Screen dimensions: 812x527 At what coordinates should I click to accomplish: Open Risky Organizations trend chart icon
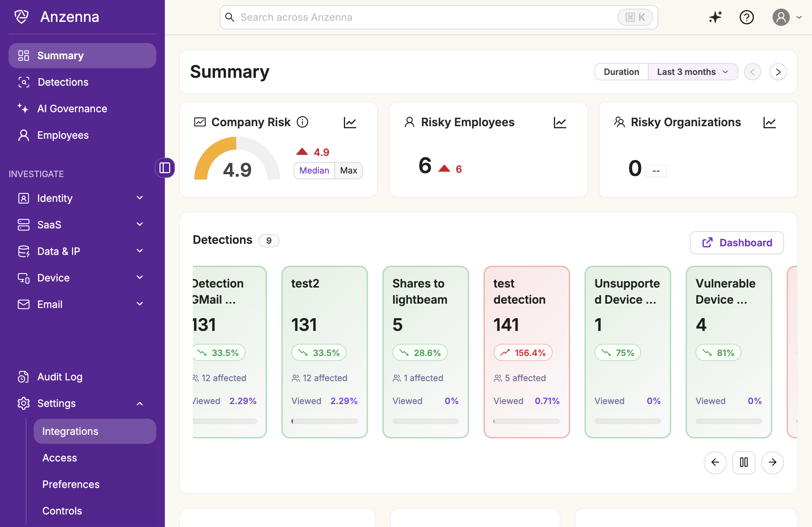[x=769, y=123]
